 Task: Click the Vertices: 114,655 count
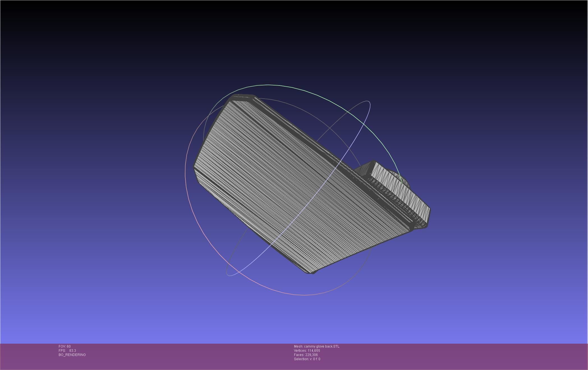tap(307, 351)
